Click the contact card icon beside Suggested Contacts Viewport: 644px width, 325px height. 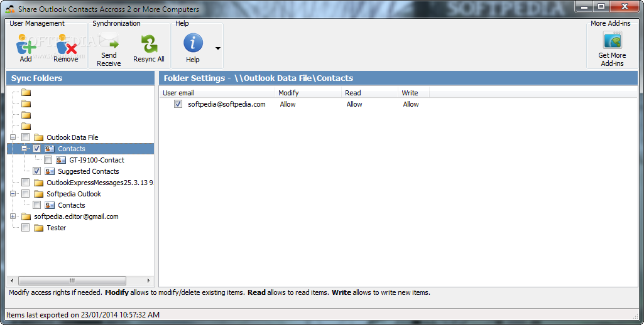[x=50, y=171]
